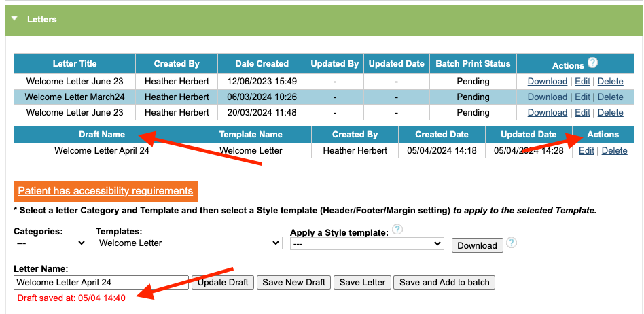Select the Welcome Letter March24 row

(x=75, y=97)
